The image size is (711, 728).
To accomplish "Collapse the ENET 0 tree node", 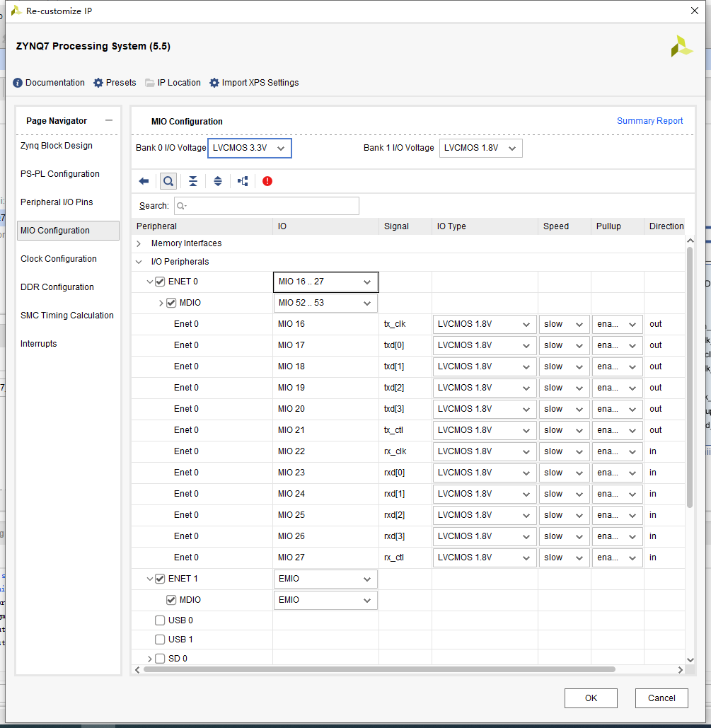I will tap(149, 282).
